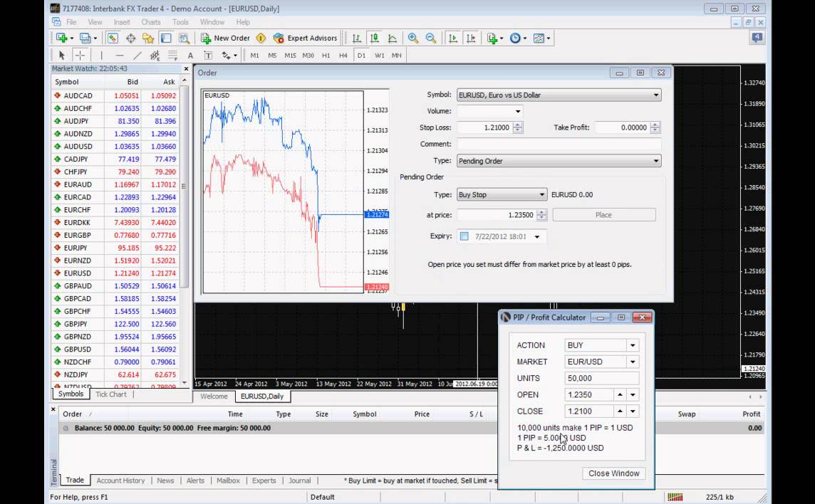Switch timeframe to H1

click(x=326, y=55)
